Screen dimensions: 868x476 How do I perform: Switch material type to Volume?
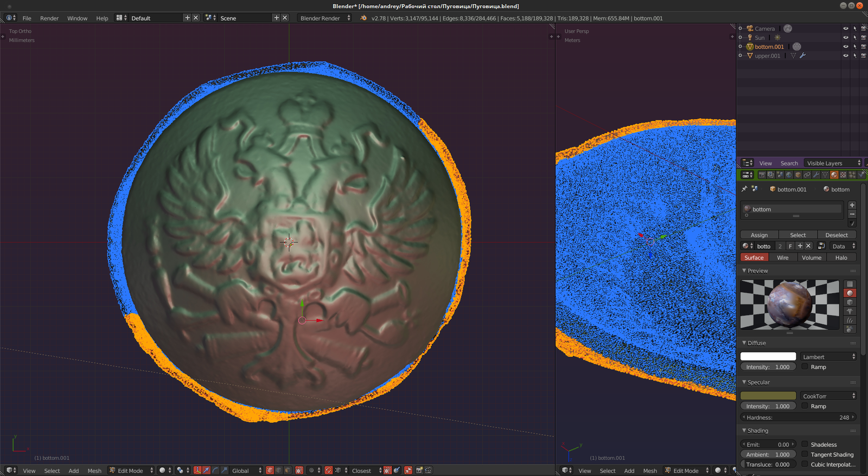tap(812, 258)
